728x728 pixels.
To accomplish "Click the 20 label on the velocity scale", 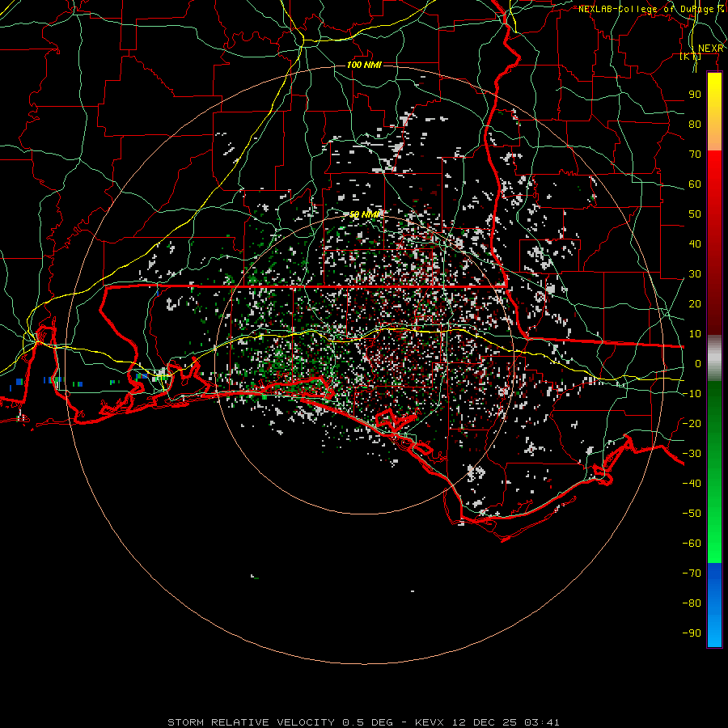I will [x=695, y=304].
